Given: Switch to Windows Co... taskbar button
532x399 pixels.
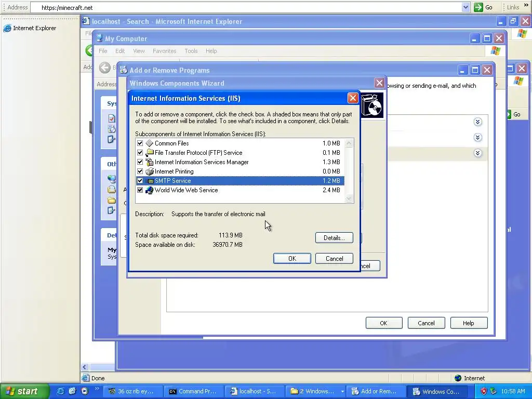Looking at the screenshot, I should click(436, 391).
